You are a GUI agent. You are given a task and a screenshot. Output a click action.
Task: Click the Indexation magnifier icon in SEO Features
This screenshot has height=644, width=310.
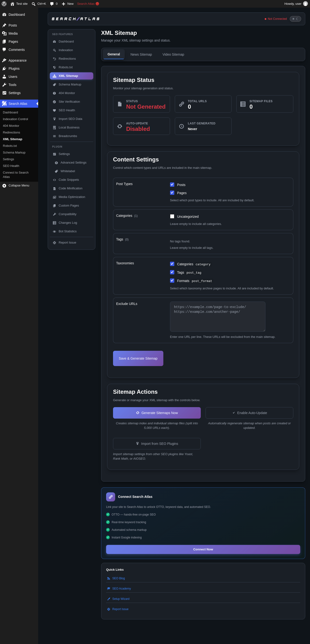click(x=54, y=50)
